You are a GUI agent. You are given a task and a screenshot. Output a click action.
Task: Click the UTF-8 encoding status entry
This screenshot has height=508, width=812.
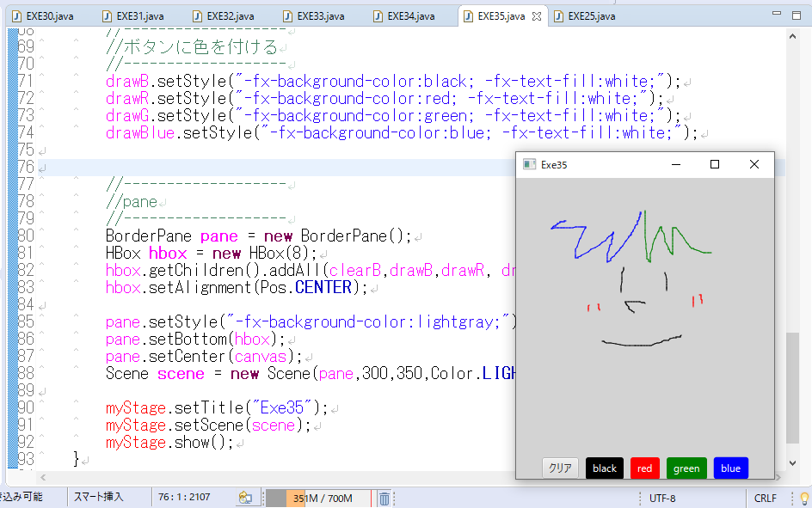click(662, 499)
